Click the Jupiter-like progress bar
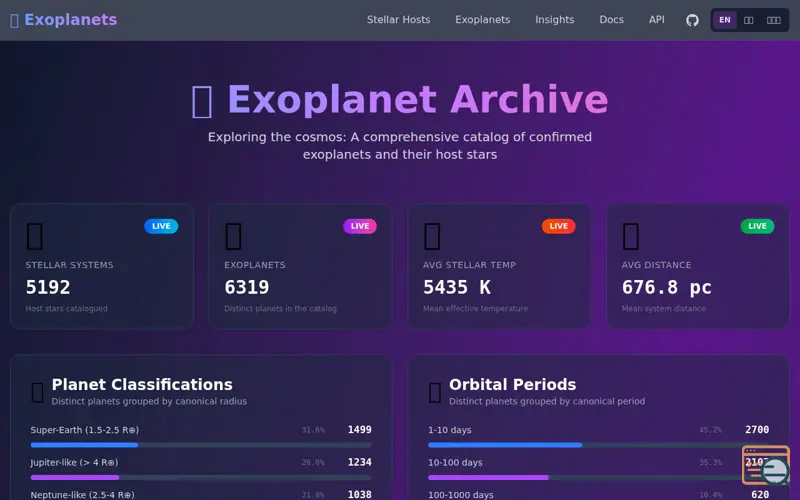800x500 pixels. (201, 478)
